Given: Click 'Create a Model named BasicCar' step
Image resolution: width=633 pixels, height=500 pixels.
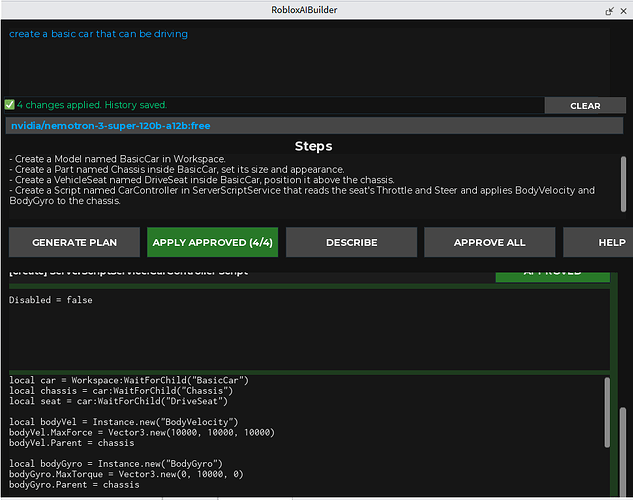Looking at the screenshot, I should point(117,159).
